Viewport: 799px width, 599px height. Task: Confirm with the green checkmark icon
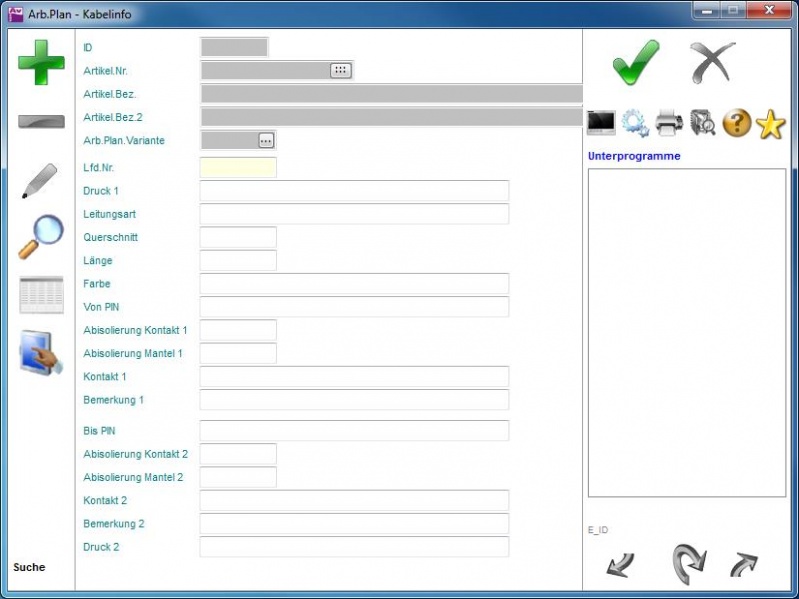point(636,63)
